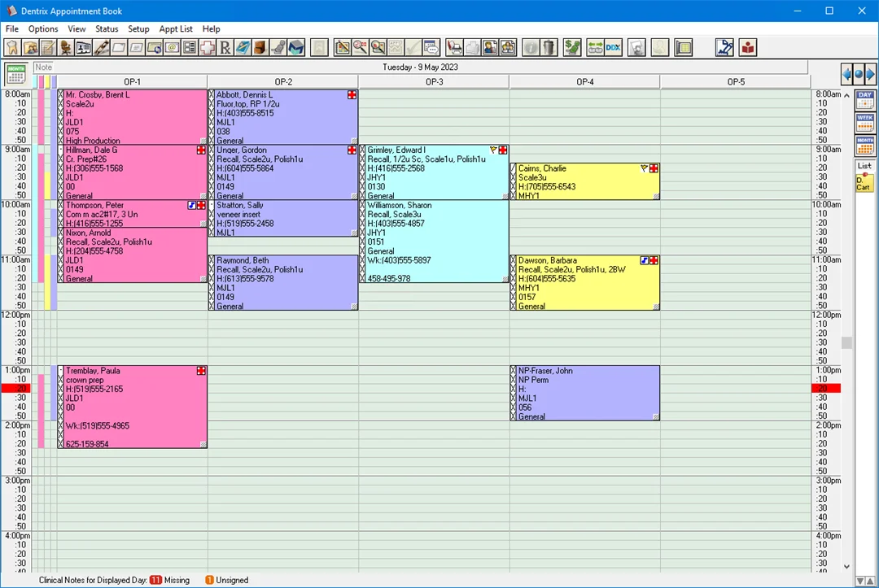Click the red book reader icon
879x588 pixels.
(x=747, y=48)
